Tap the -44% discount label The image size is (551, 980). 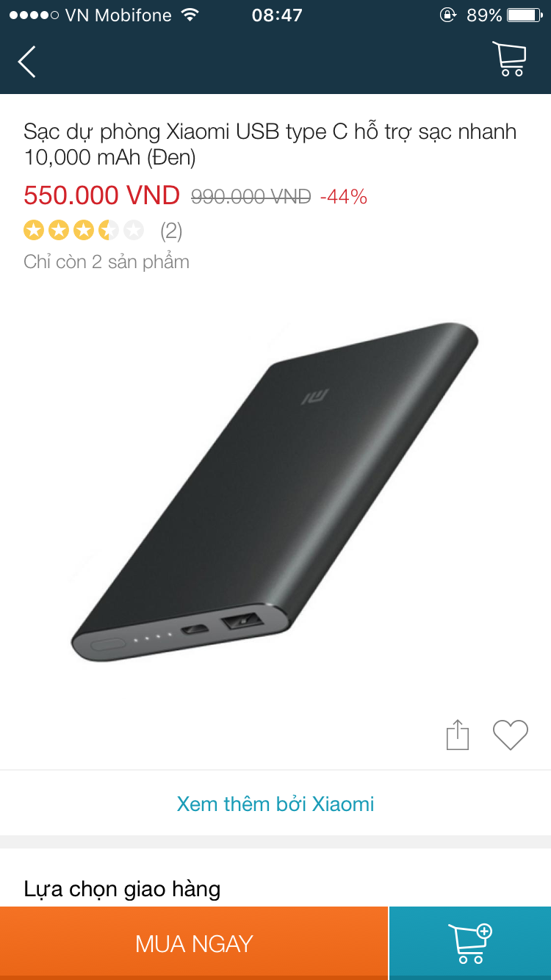(343, 197)
